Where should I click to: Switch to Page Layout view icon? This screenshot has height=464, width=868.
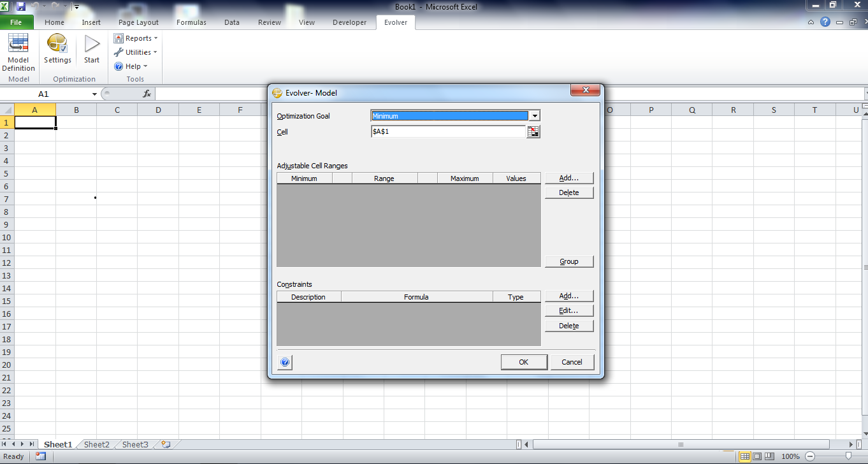click(x=757, y=456)
